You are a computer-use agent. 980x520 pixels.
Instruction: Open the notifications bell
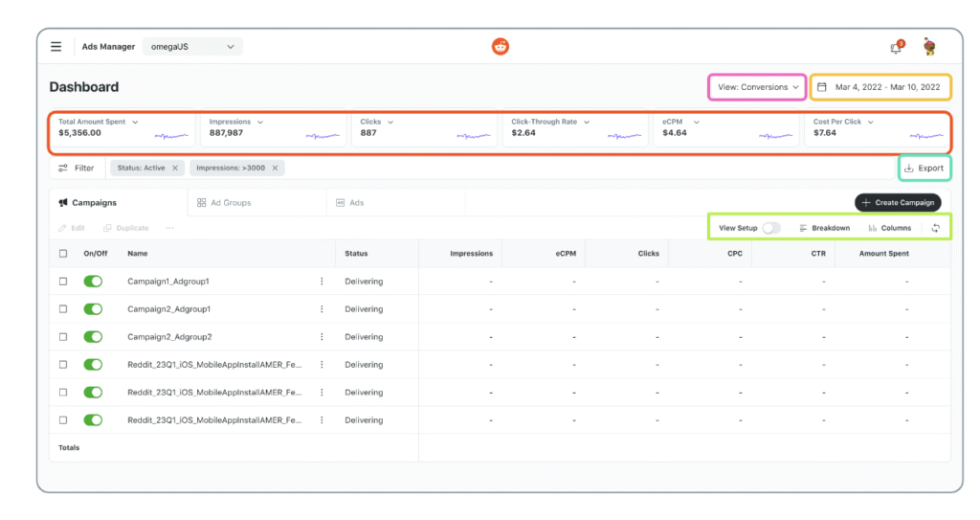(x=896, y=47)
